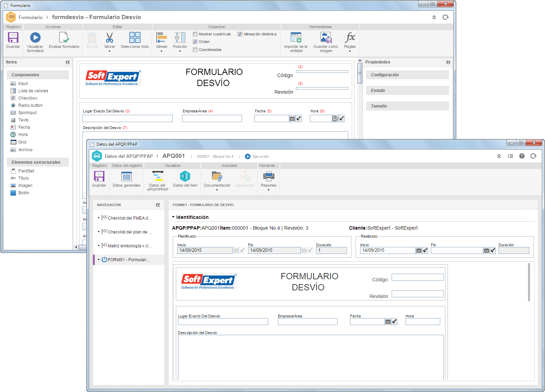
Task: Open the Configuración properties section
Action: (x=407, y=75)
